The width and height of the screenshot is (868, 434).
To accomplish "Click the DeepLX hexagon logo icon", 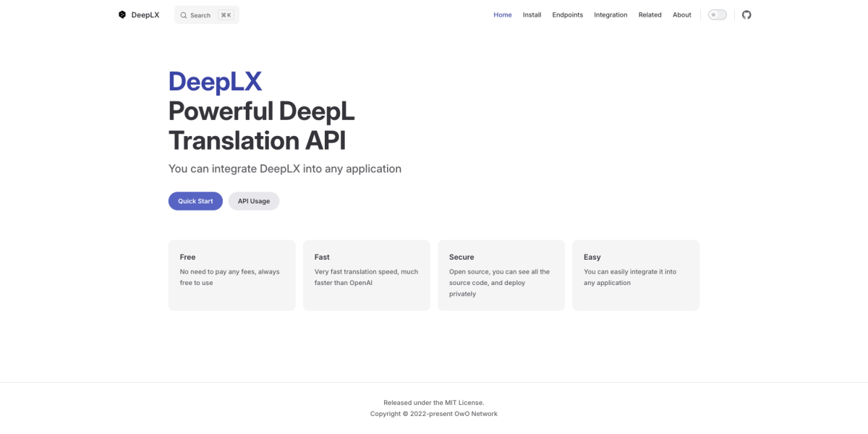I will pos(122,14).
